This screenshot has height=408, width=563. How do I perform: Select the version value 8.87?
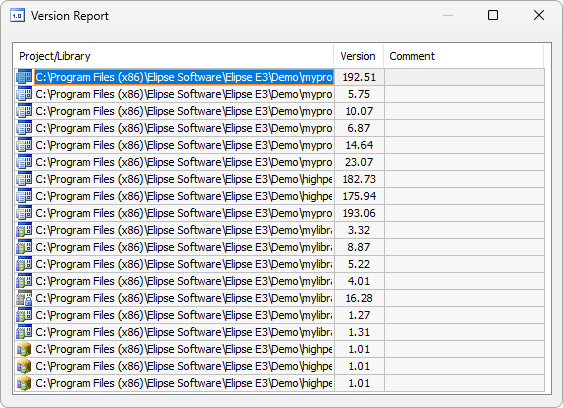(359, 247)
